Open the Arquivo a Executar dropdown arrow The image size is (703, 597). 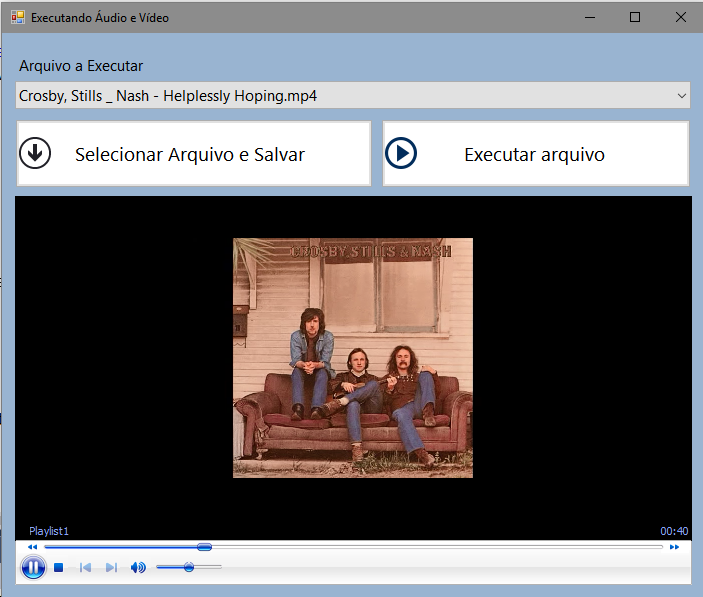682,95
